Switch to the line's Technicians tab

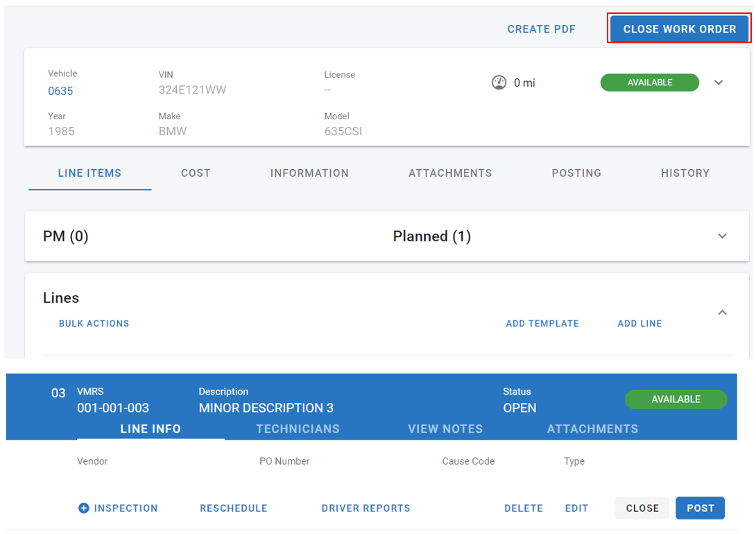298,429
